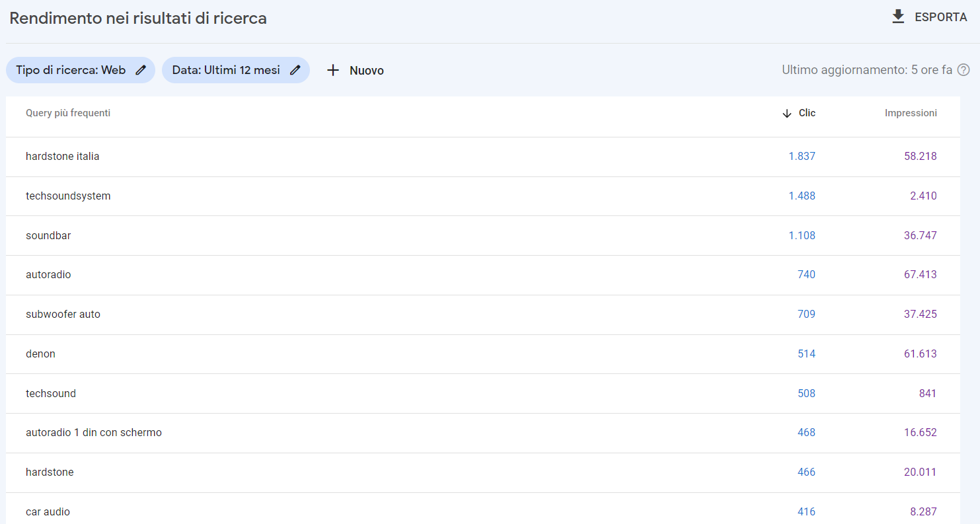Click the 1.108 clicks value
This screenshot has height=524, width=980.
click(x=802, y=235)
